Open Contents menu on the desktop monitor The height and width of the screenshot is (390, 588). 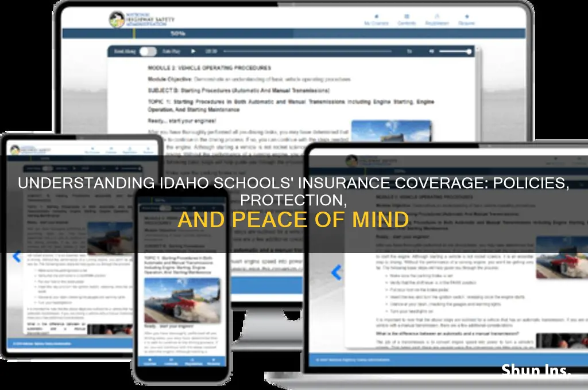(407, 20)
